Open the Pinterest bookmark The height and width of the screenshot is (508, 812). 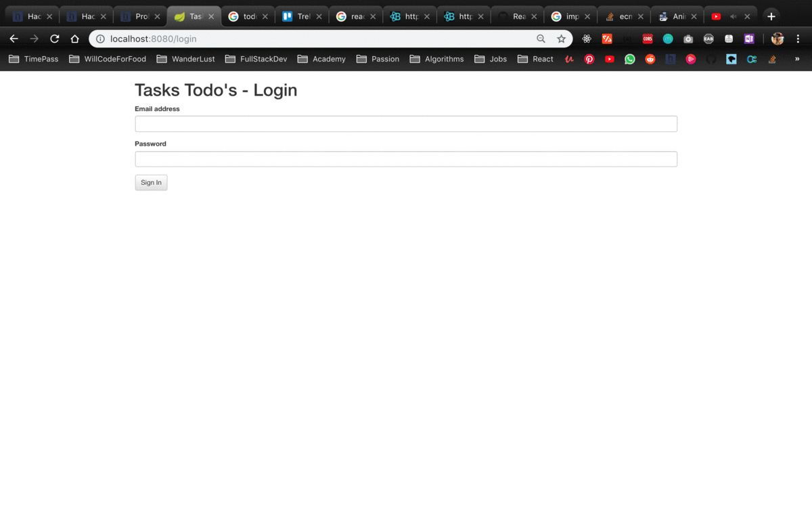[589, 59]
